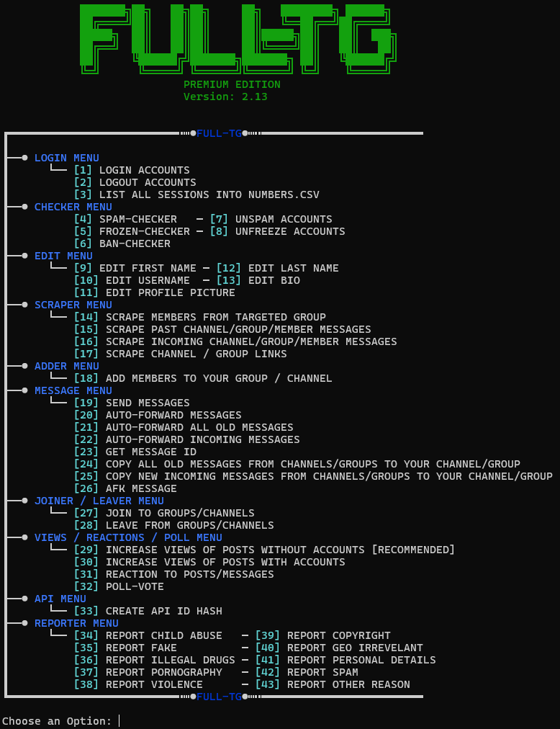The height and width of the screenshot is (729, 560).
Task: Click the top FULL-TG border title
Action: 219,133
